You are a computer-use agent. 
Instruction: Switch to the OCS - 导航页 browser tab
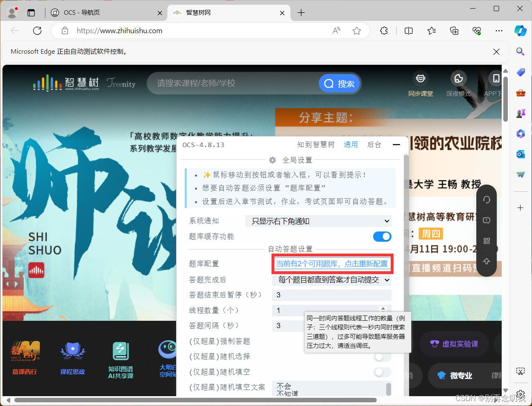tap(106, 13)
